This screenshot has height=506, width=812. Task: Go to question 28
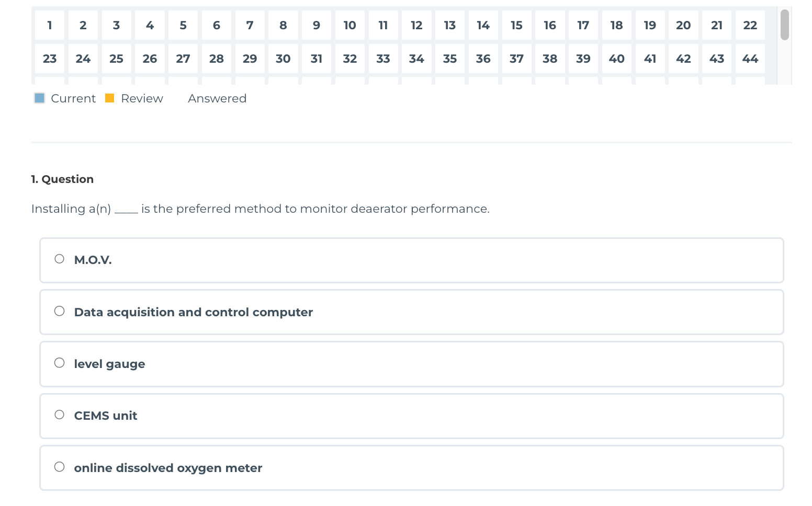pyautogui.click(x=217, y=59)
